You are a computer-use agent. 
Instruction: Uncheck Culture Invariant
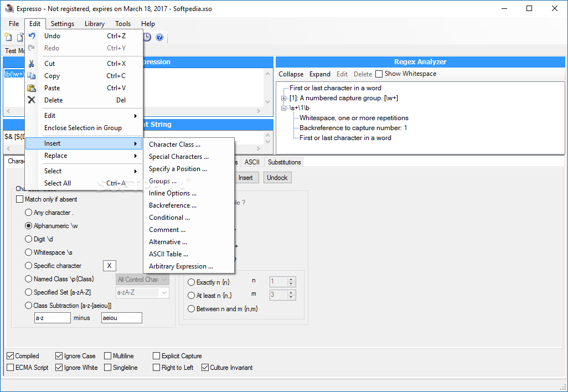click(x=205, y=368)
